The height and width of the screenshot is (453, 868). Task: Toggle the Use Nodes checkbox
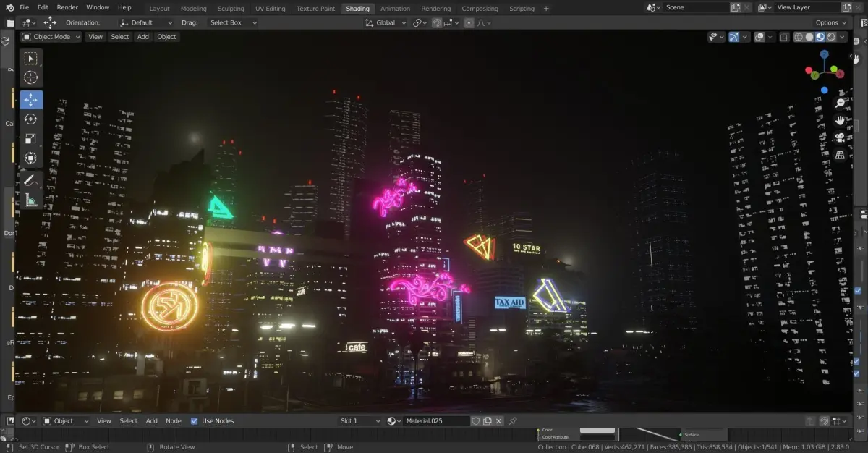[194, 420]
